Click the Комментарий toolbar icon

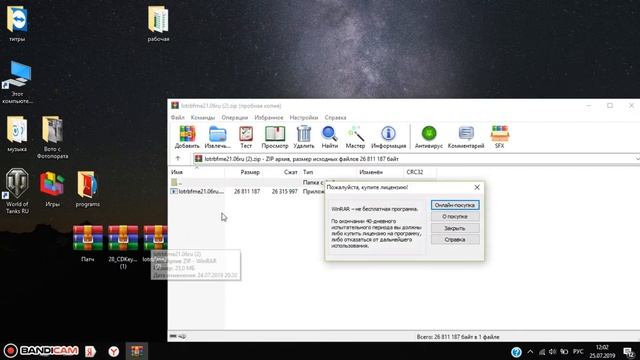[x=466, y=137]
